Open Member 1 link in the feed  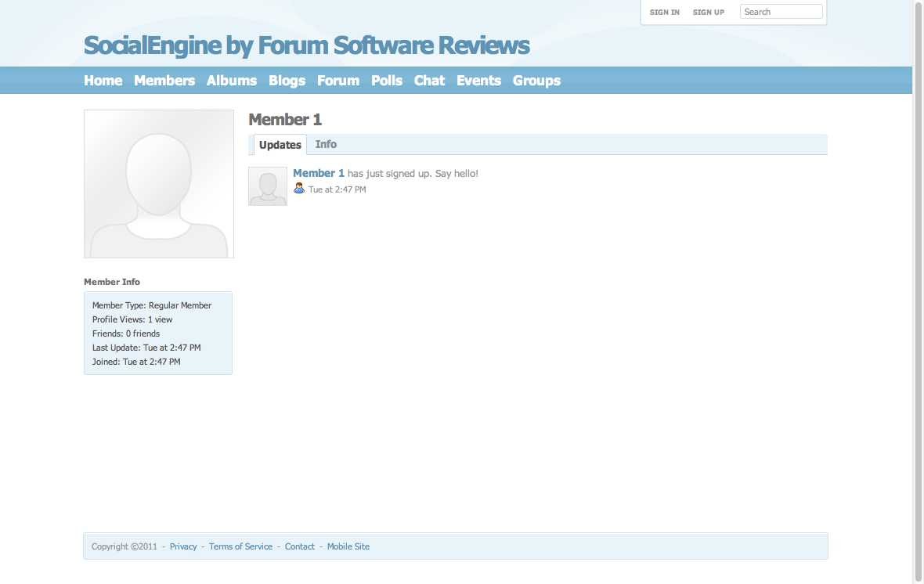[318, 173]
